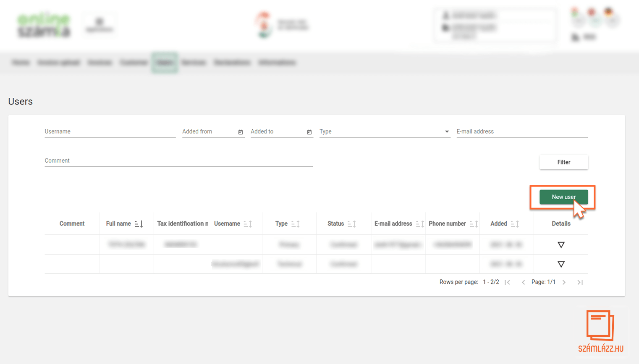Sort the table by Added date column
The width and height of the screenshot is (639, 364).
pos(515,224)
